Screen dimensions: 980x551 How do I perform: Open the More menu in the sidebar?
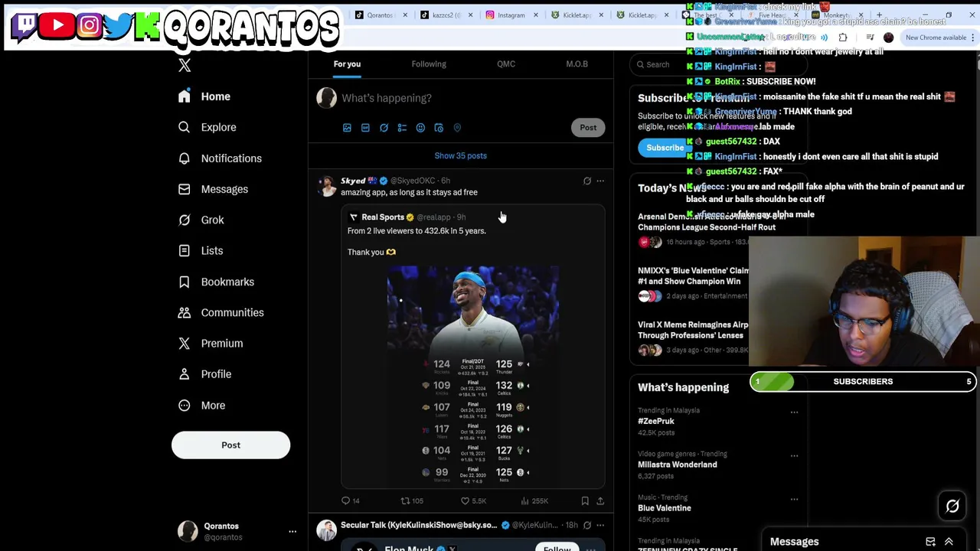[x=203, y=405]
